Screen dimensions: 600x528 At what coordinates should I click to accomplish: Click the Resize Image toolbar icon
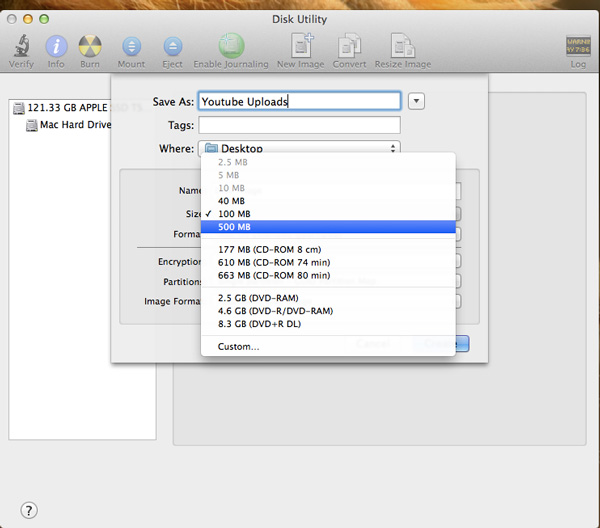pyautogui.click(x=403, y=46)
